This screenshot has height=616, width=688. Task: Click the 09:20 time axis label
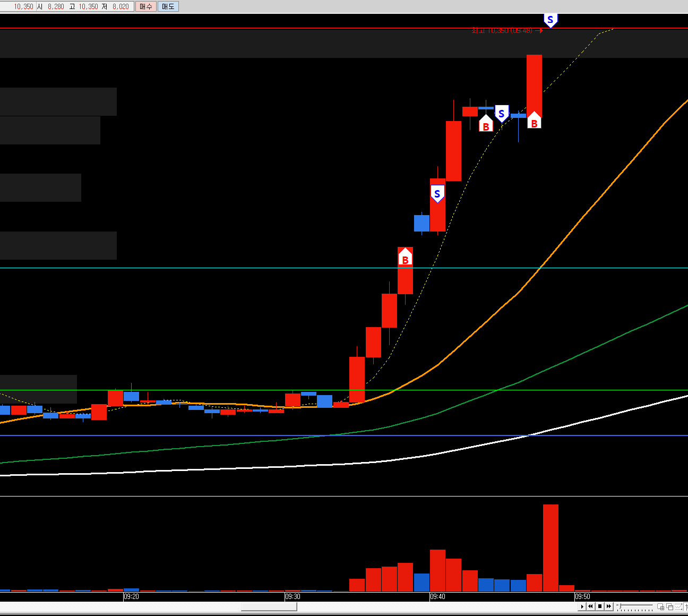(132, 596)
